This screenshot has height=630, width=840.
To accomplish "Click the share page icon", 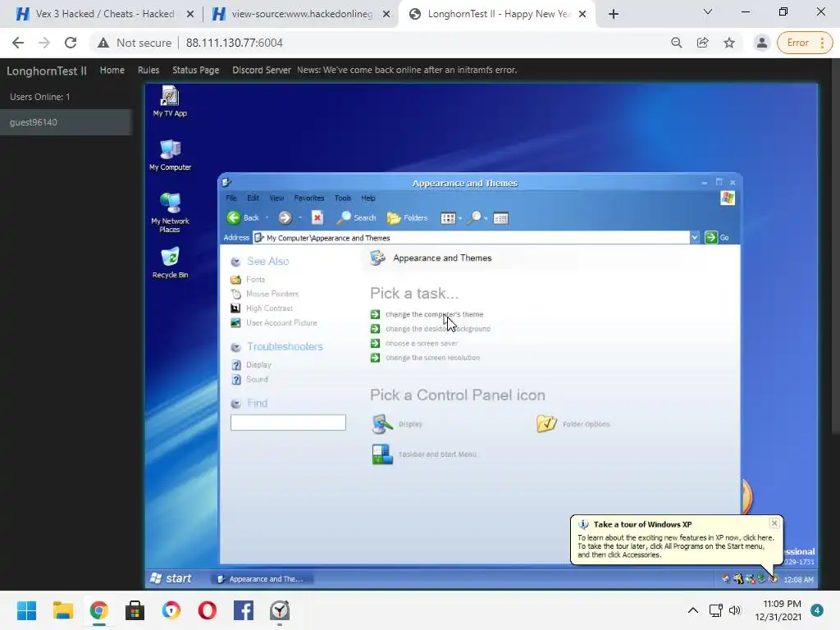I will click(702, 43).
